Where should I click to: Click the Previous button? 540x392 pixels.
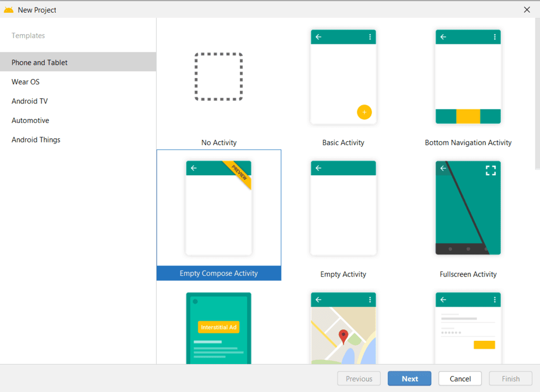[359, 378]
